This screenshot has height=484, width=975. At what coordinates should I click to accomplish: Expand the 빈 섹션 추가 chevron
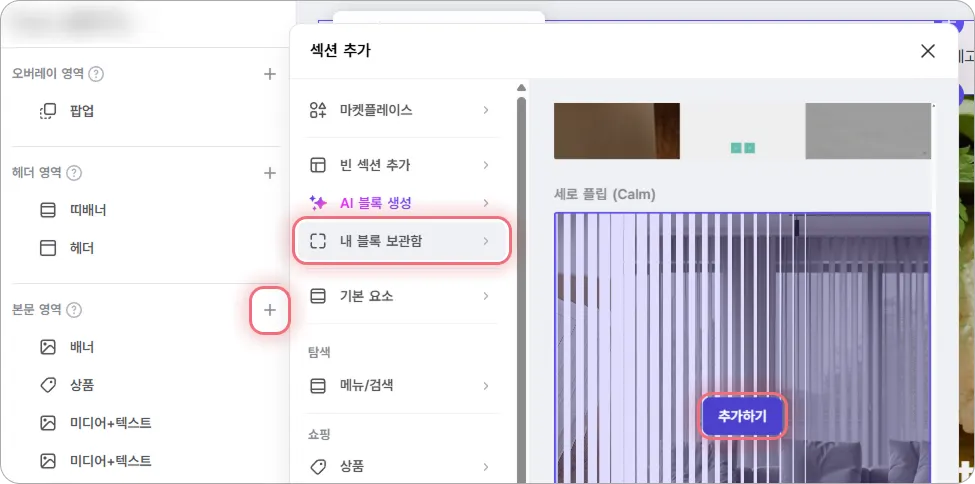486,165
